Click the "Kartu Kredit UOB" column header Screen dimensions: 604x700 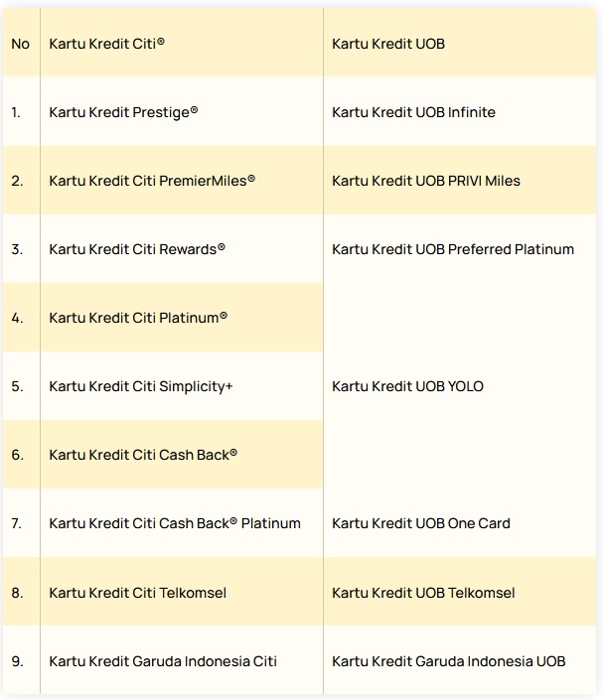387,44
